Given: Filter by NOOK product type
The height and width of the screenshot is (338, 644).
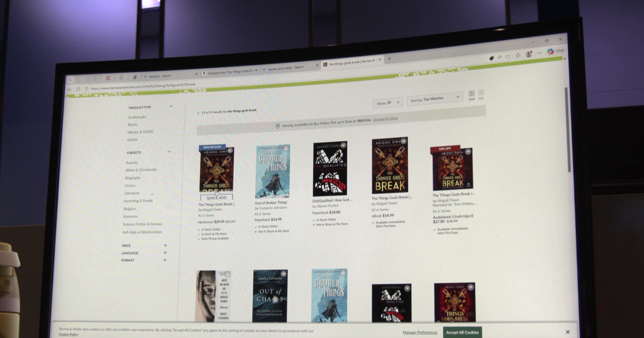Looking at the screenshot, I should [x=132, y=139].
